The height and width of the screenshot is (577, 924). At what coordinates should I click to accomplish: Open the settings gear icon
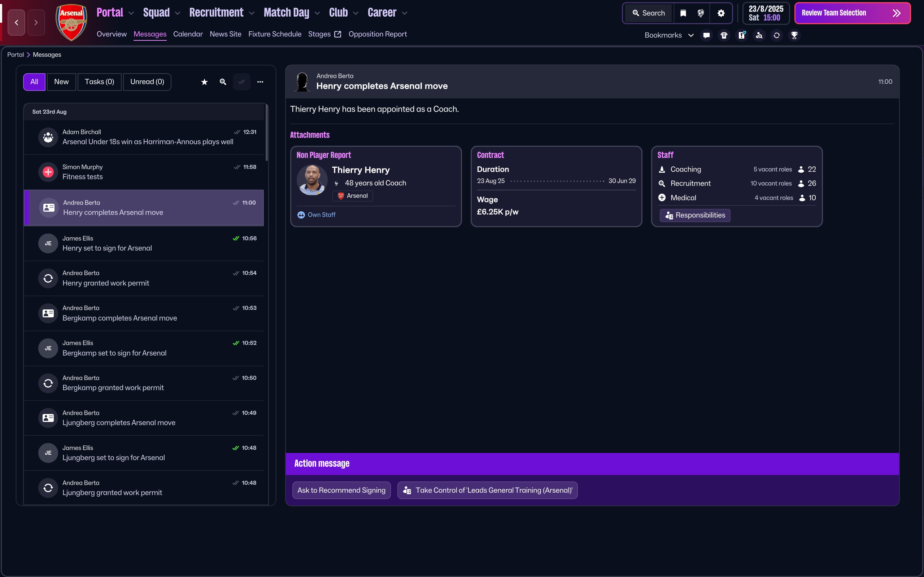pos(721,13)
